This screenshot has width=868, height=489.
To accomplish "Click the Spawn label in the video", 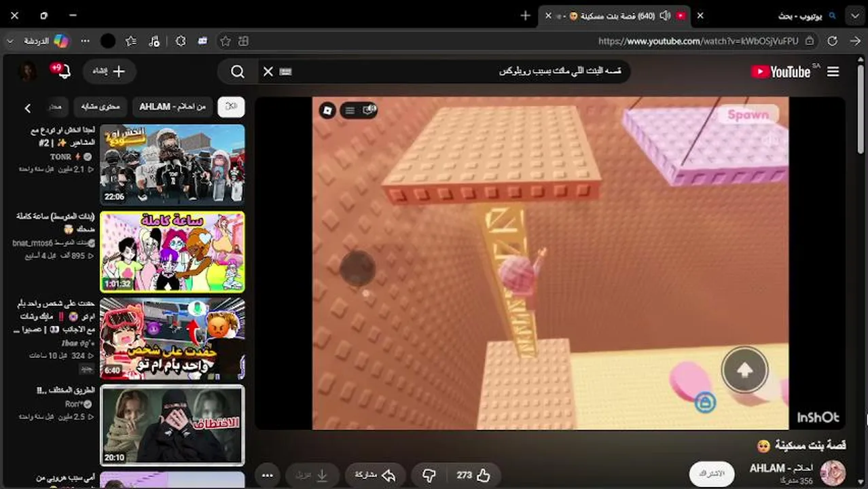I will point(748,115).
